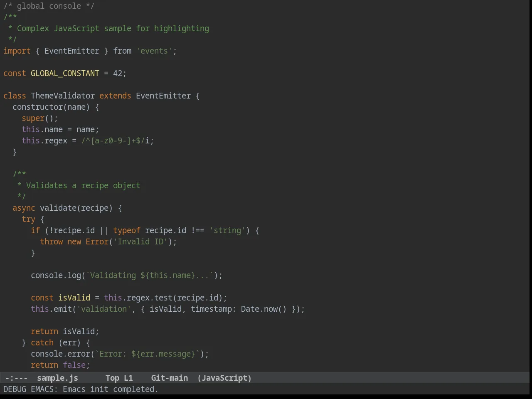The image size is (532, 399).
Task: Click the 'extends' keyword
Action: [115, 96]
